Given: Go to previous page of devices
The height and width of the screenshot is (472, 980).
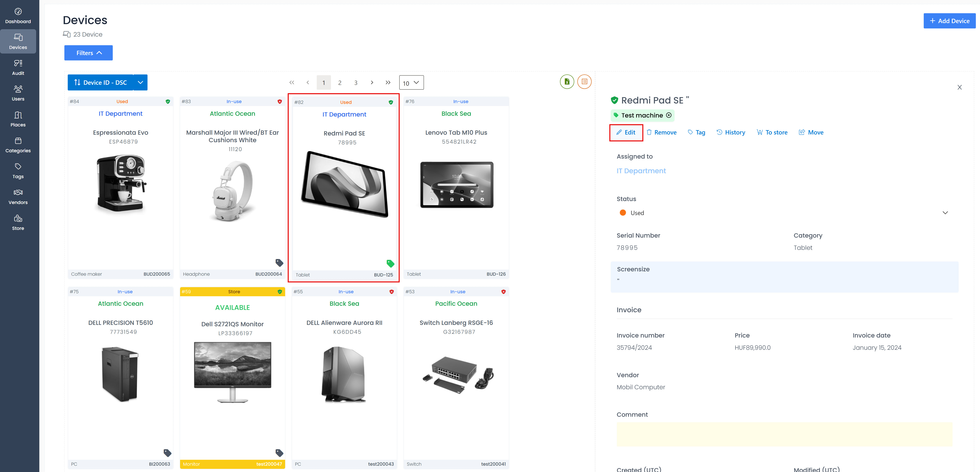Looking at the screenshot, I should point(308,83).
